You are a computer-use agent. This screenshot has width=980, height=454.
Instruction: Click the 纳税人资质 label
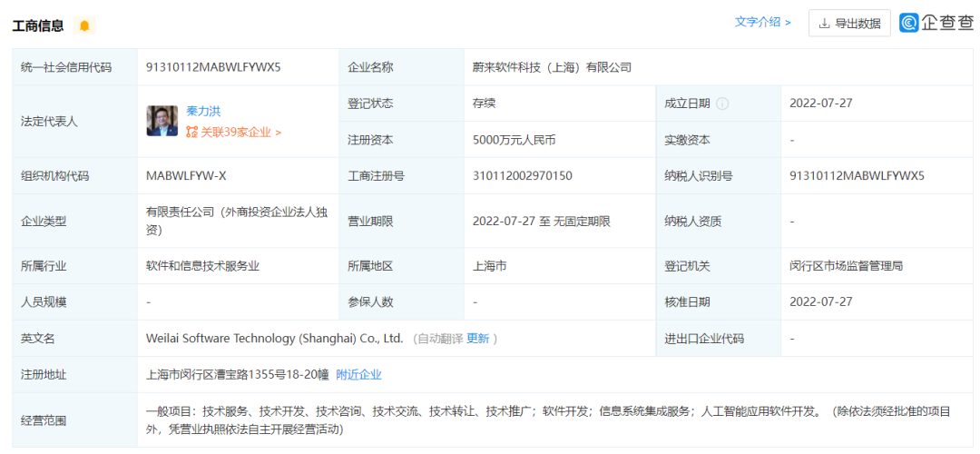[x=693, y=221]
